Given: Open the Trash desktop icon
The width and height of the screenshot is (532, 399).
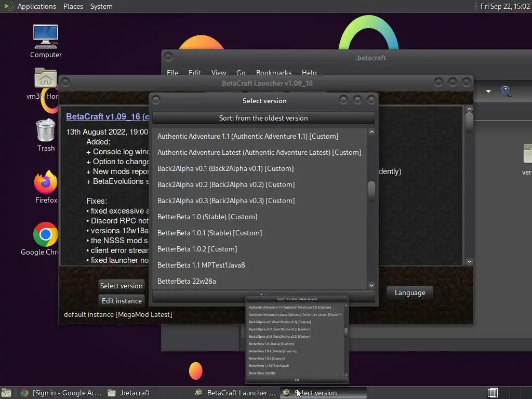Looking at the screenshot, I should (x=46, y=135).
